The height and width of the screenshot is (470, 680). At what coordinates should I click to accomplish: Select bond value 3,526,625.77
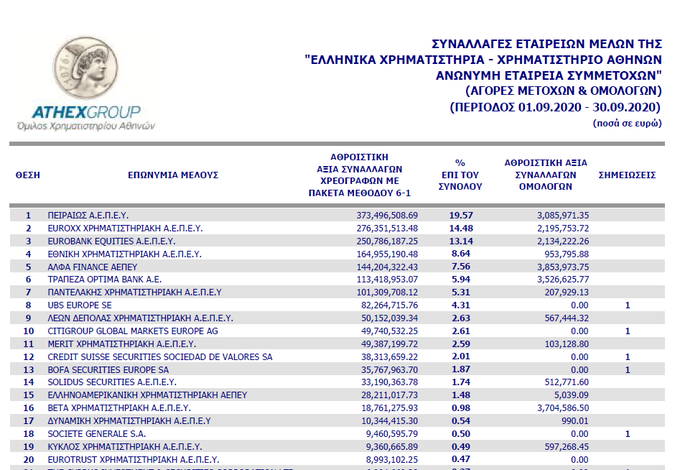(x=563, y=280)
